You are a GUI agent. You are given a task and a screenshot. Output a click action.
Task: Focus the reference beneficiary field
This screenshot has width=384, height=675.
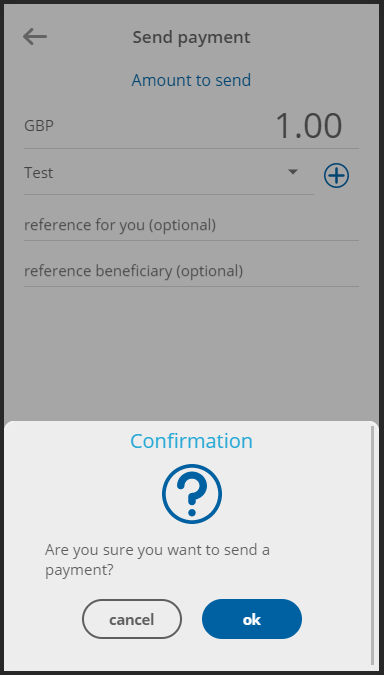click(x=191, y=271)
